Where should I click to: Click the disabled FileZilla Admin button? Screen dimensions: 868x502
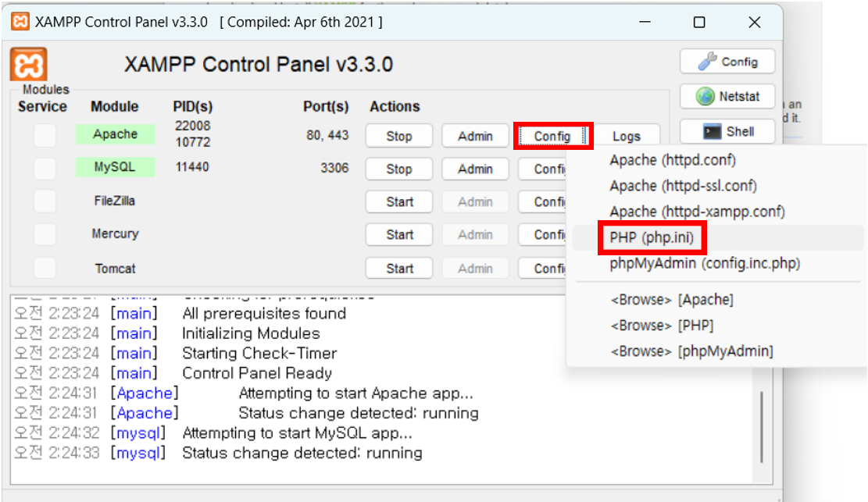tap(475, 202)
